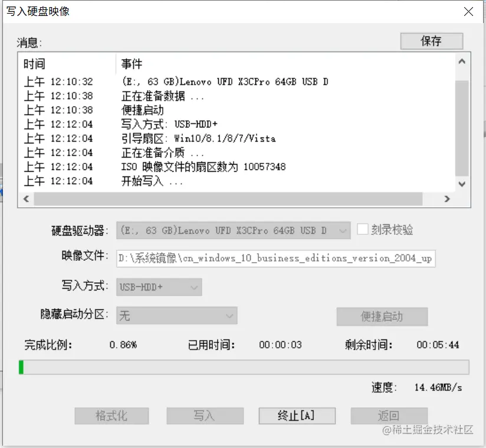Click the 返回 button

[389, 416]
